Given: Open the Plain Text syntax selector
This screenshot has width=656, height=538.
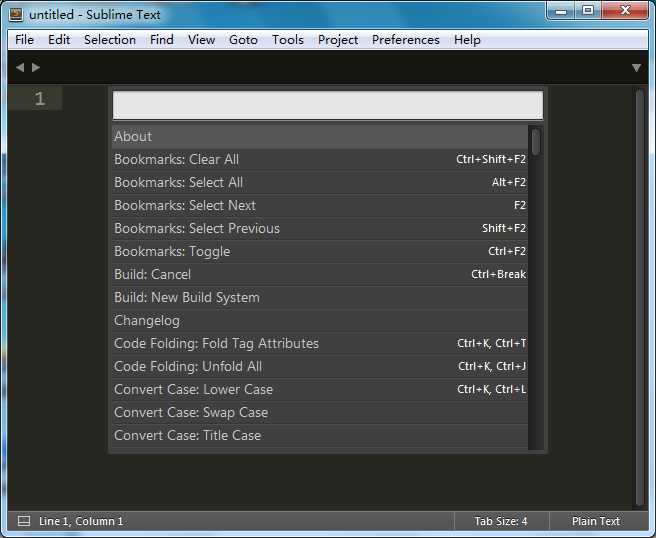Looking at the screenshot, I should [x=596, y=521].
